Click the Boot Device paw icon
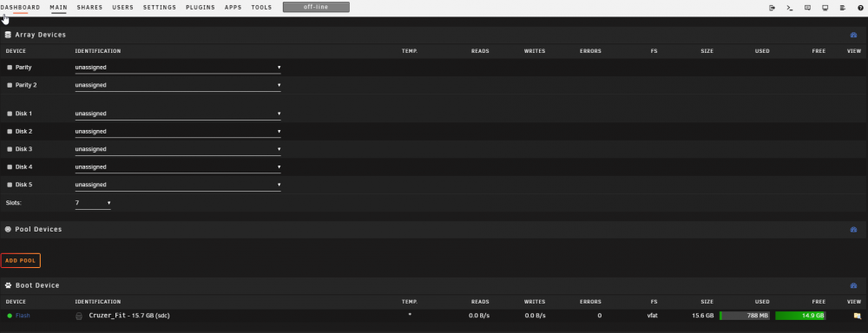This screenshot has height=333, width=868. pos(9,285)
